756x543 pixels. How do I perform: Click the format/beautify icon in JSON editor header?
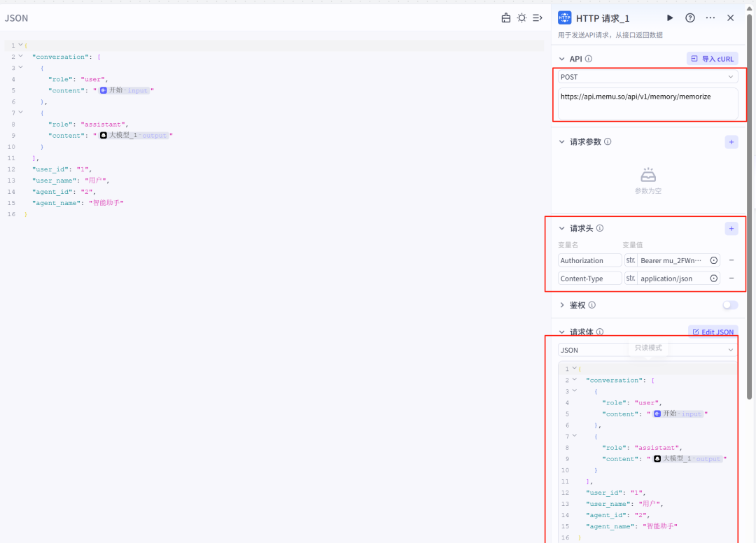(x=506, y=18)
